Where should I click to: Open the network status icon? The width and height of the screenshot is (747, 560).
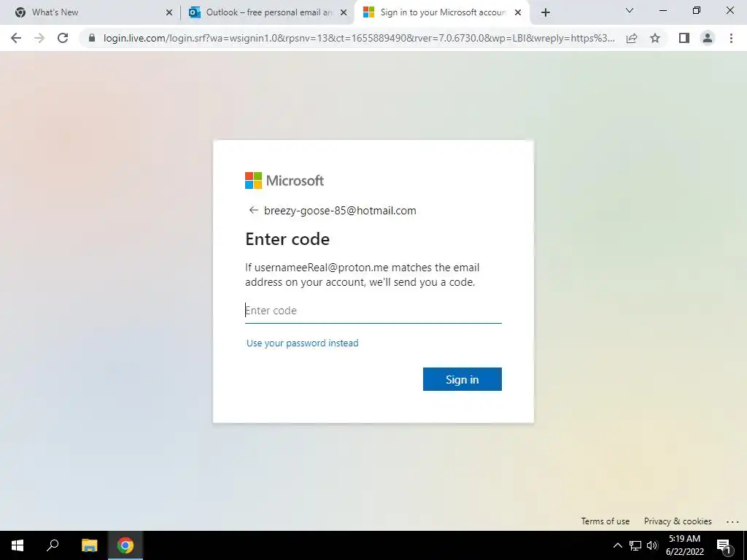[x=635, y=545]
